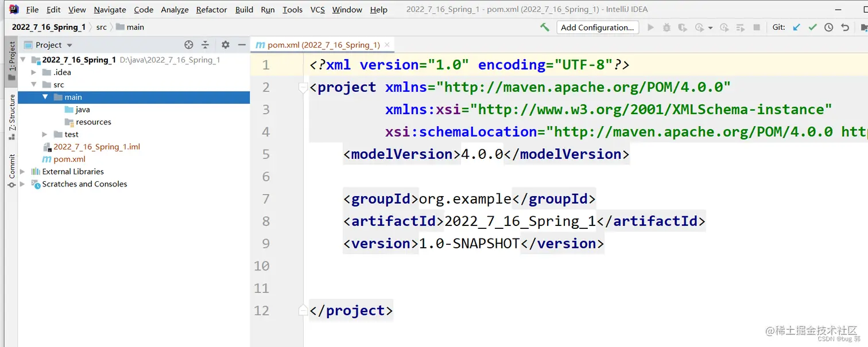Click Git Update Project blue arrow
This screenshot has height=347, width=868.
796,27
